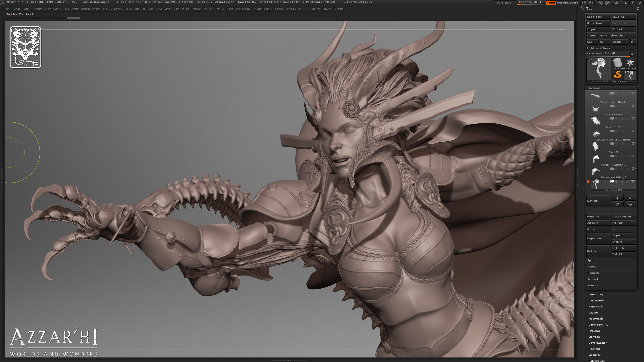Viewport: 644px width, 362px height.
Task: Expand the FiberMesh section
Action: (595, 319)
